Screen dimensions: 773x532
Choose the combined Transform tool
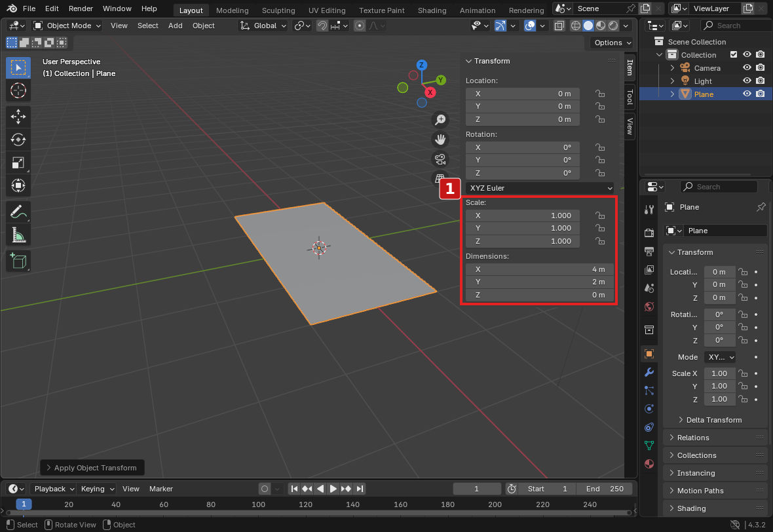pos(18,186)
